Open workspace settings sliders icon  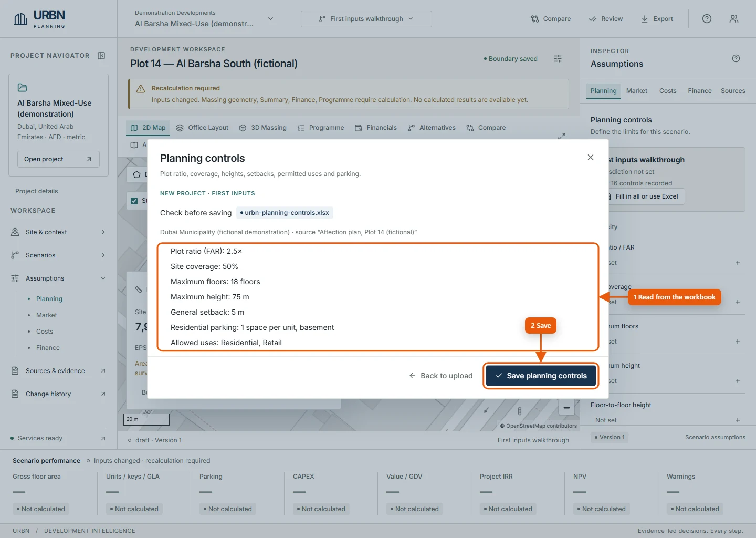pyautogui.click(x=558, y=59)
